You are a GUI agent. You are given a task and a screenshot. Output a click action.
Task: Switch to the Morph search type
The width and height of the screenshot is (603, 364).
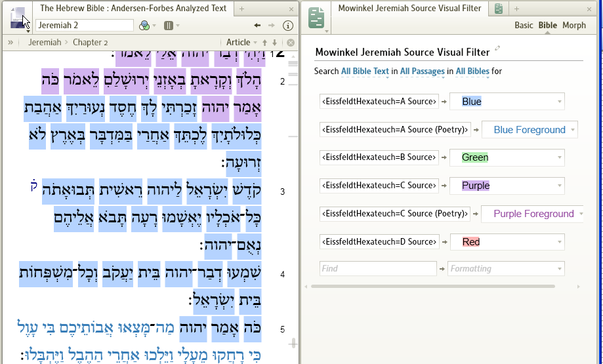(574, 26)
